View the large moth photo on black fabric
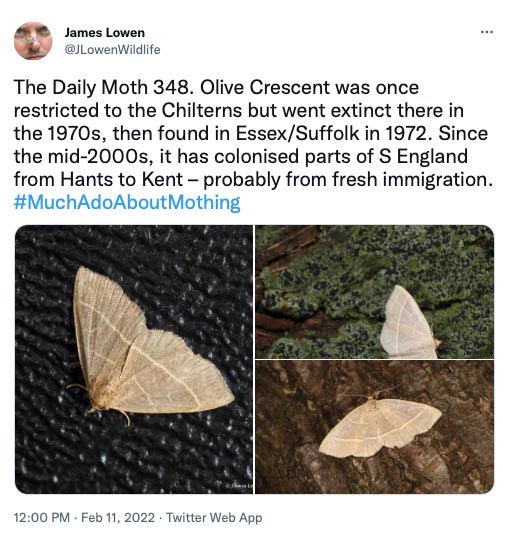Screen dimensions: 508x533 click(x=134, y=359)
